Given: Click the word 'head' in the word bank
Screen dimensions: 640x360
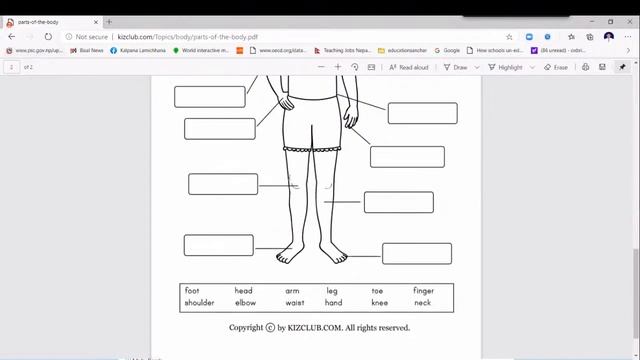Looking at the screenshot, I should point(243,291).
